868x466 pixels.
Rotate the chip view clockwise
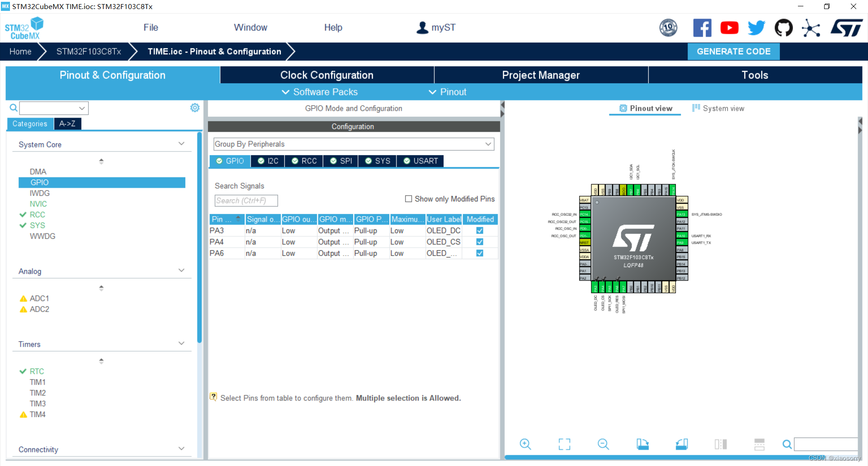coord(642,444)
